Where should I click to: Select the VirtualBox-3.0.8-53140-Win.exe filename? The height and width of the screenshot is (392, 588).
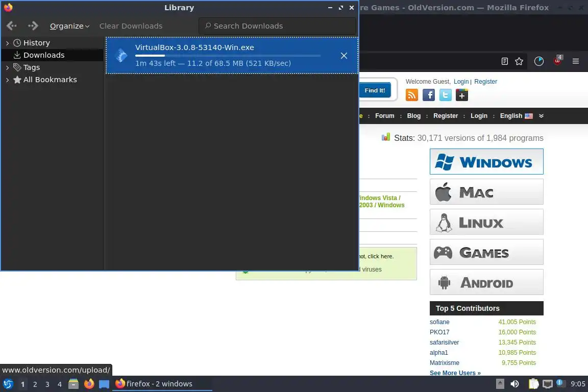[x=194, y=47]
